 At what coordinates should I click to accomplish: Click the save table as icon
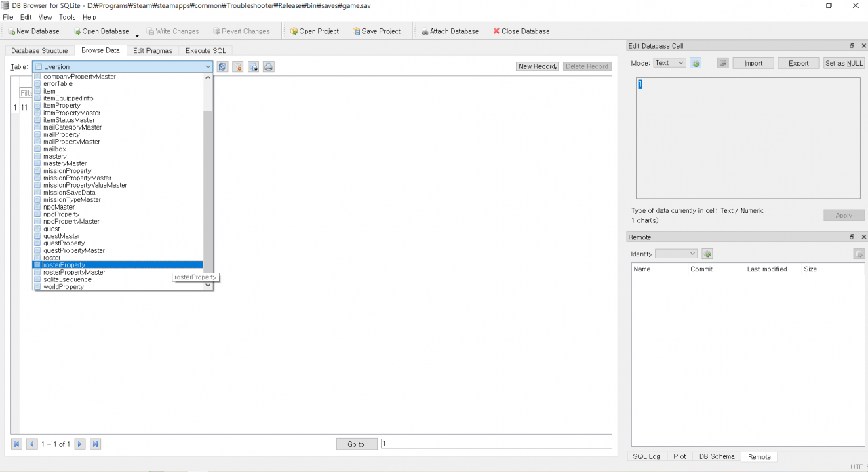(253, 66)
